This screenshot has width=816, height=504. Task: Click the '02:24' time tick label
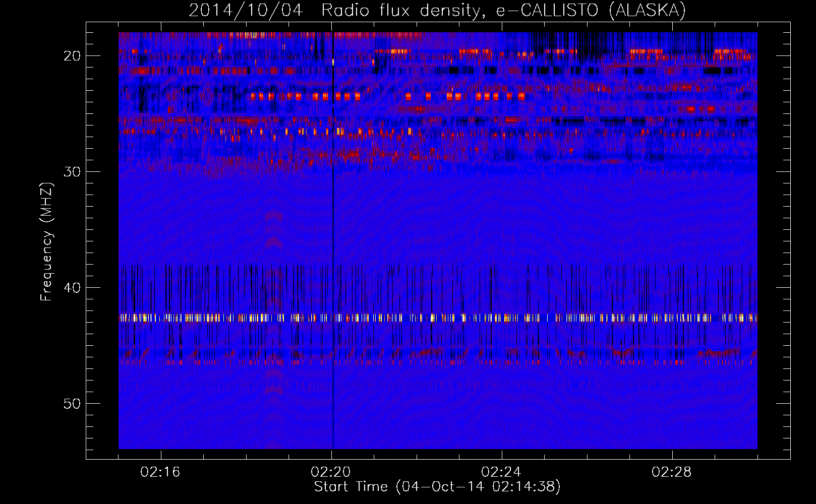click(x=501, y=472)
